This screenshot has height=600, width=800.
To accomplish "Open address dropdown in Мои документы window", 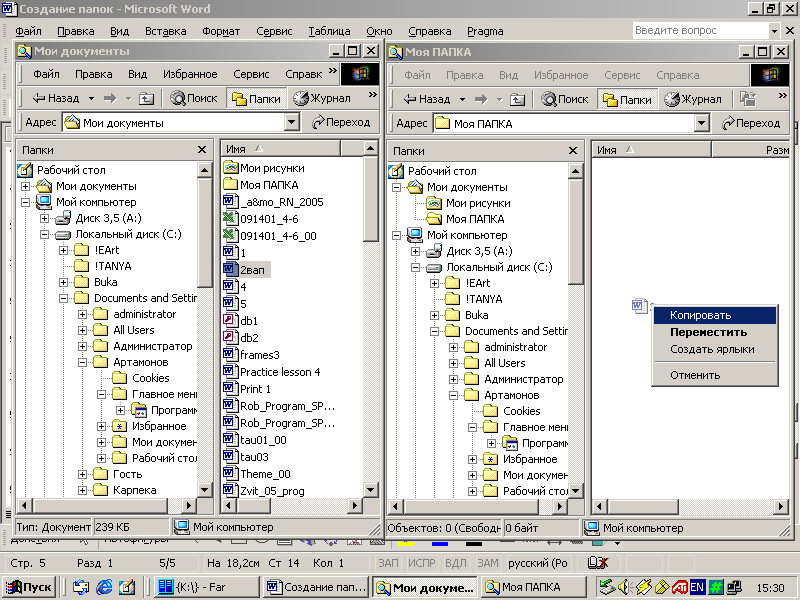I will [291, 122].
